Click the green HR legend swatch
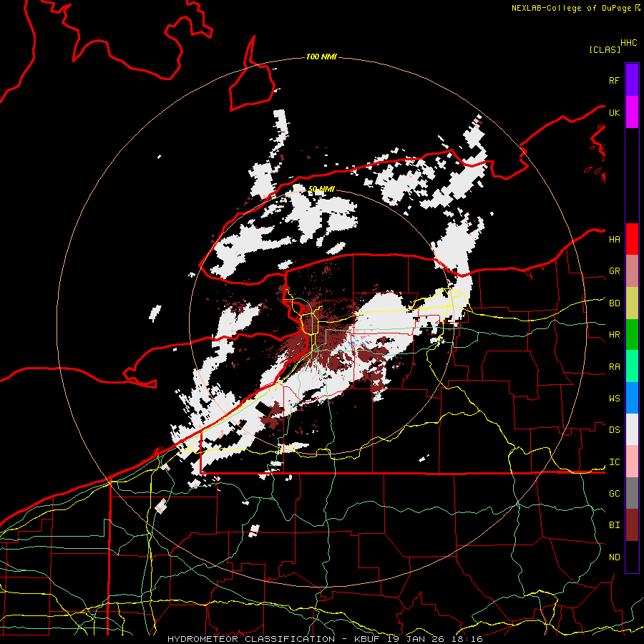 coord(632,334)
